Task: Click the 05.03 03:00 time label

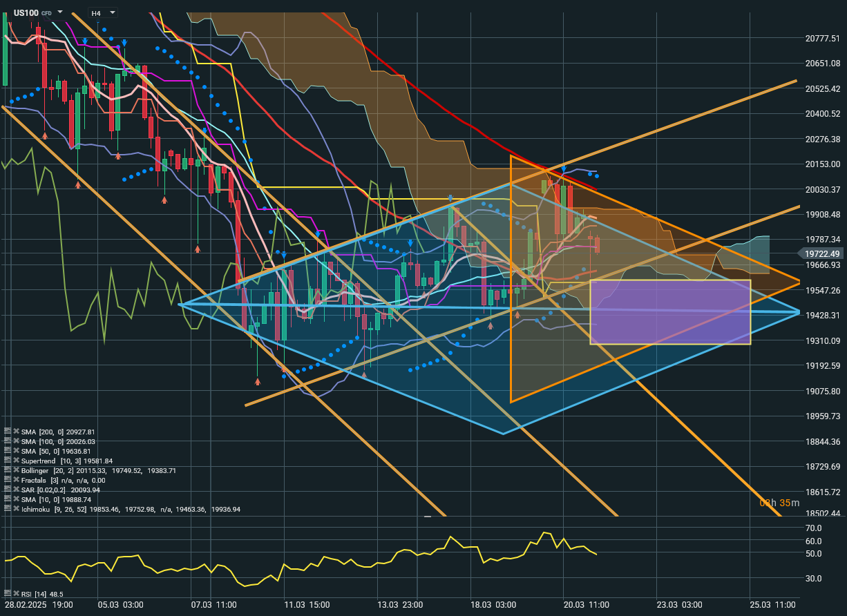Action: pyautogui.click(x=121, y=604)
